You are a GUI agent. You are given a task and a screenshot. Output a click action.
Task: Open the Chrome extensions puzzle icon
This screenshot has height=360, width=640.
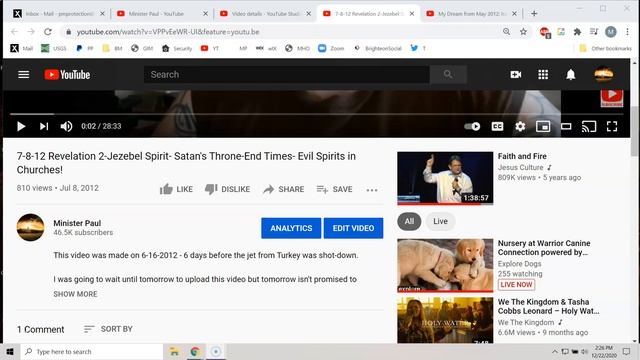pos(577,31)
